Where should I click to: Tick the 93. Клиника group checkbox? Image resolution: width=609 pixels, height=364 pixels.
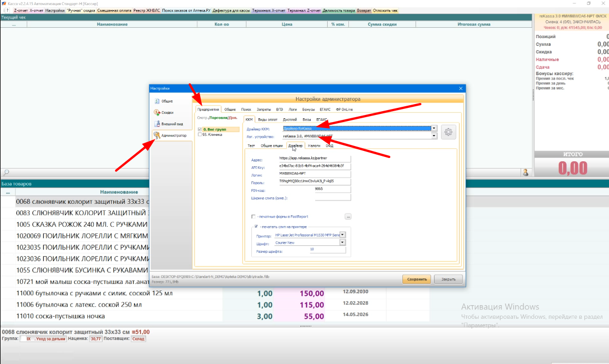click(x=200, y=135)
